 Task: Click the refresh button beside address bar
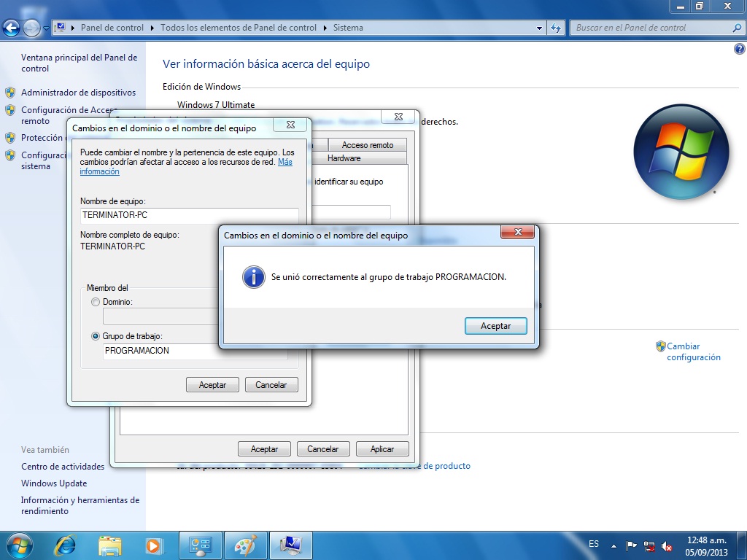tap(555, 28)
